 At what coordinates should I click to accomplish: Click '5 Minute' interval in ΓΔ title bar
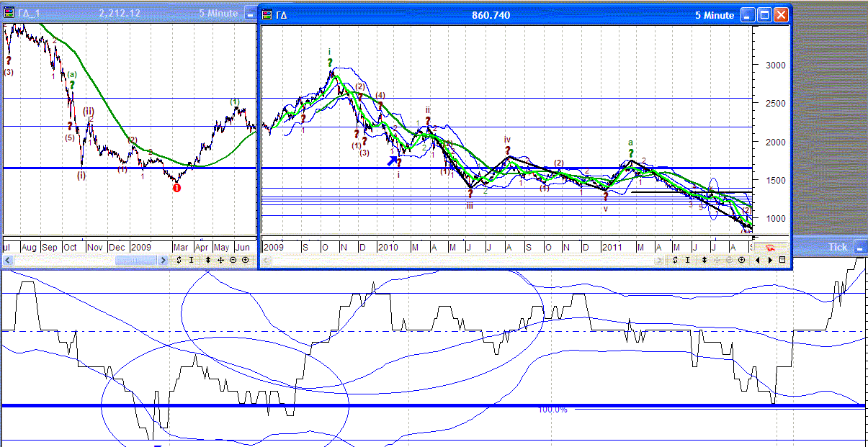pyautogui.click(x=715, y=15)
